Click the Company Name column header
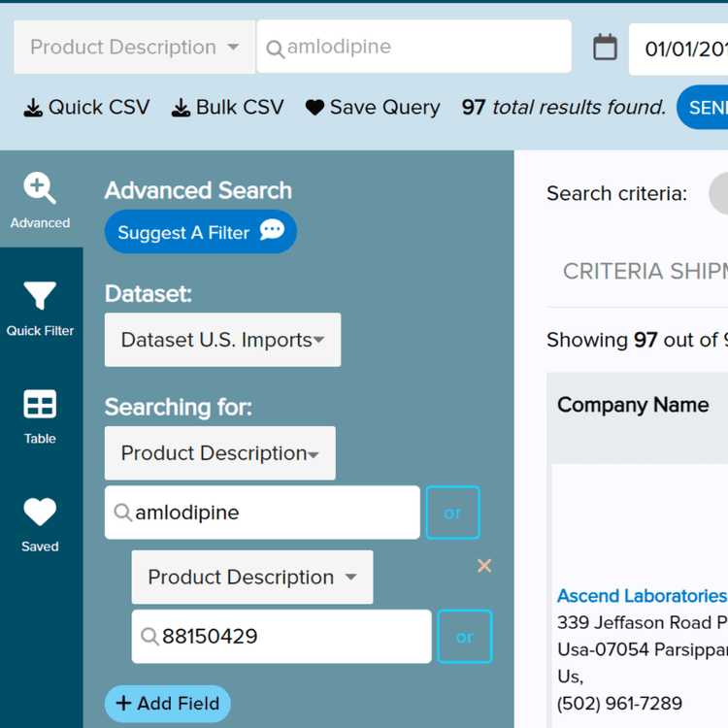 633,405
